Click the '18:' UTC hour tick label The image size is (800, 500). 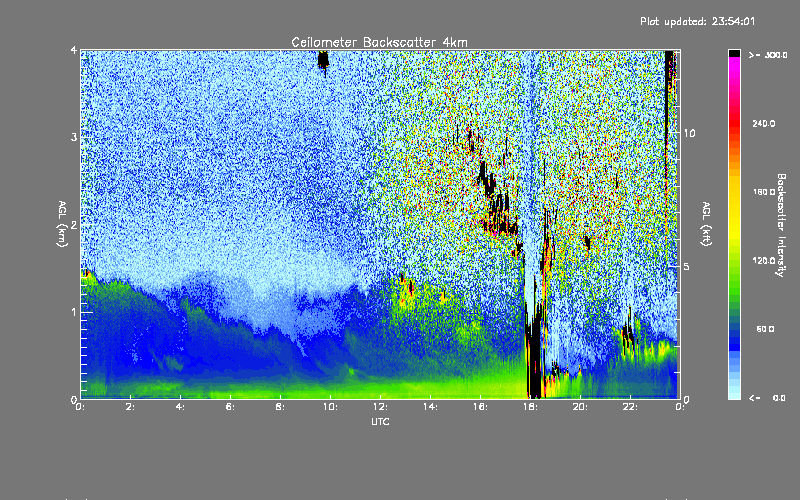pos(530,407)
